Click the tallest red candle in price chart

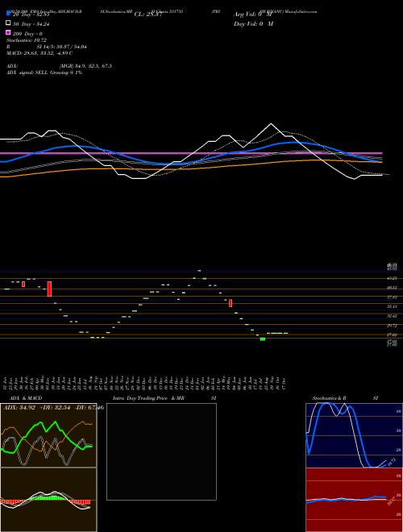[x=49, y=289]
